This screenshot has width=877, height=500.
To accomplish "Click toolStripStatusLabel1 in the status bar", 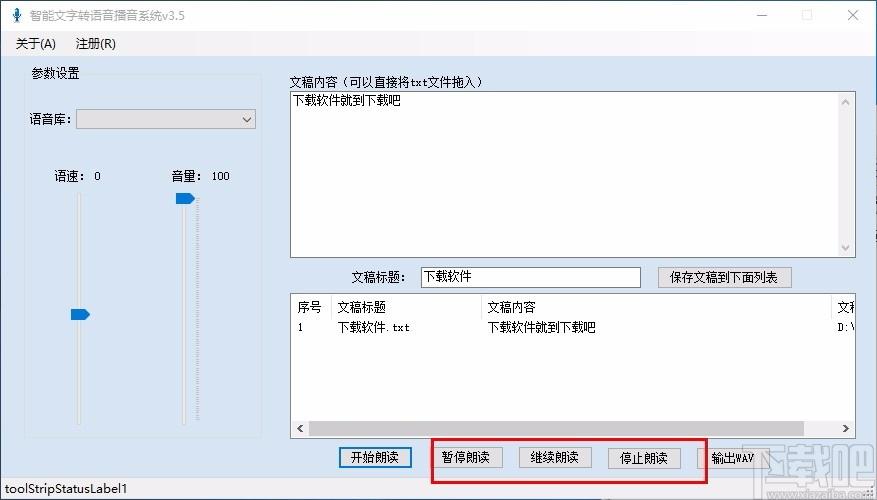I will pos(66,489).
